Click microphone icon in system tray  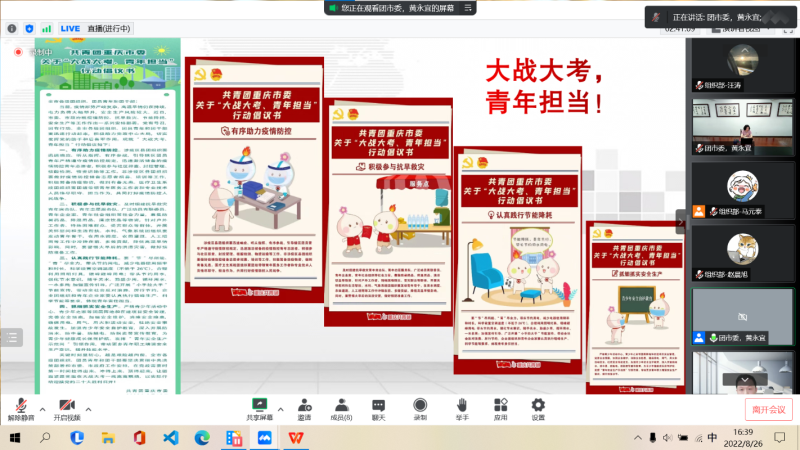[x=653, y=437]
